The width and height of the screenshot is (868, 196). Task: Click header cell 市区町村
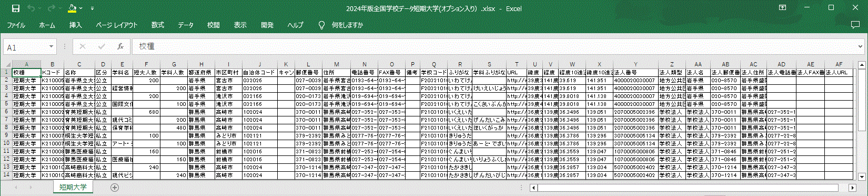[x=228, y=72]
